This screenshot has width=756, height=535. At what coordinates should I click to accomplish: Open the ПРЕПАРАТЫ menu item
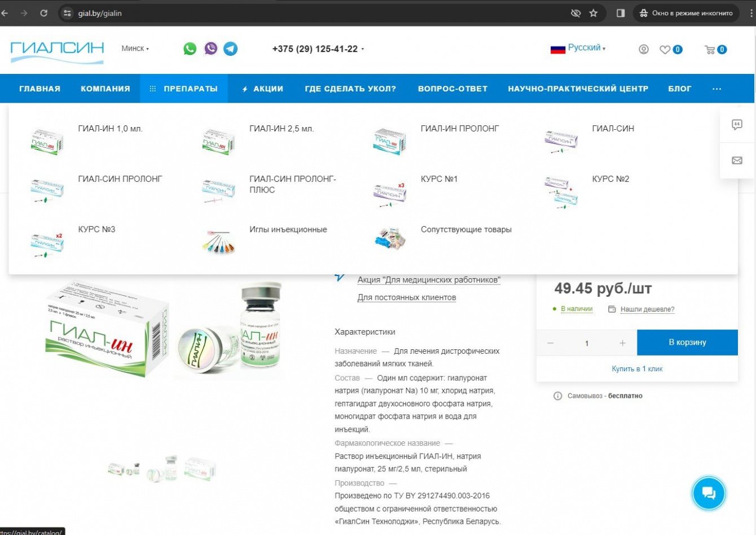tap(184, 89)
